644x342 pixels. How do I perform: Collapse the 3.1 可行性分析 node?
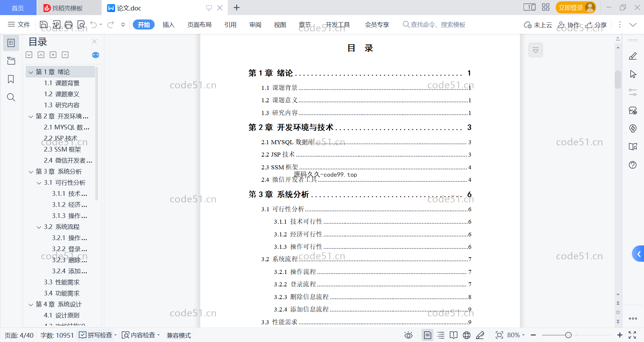39,183
